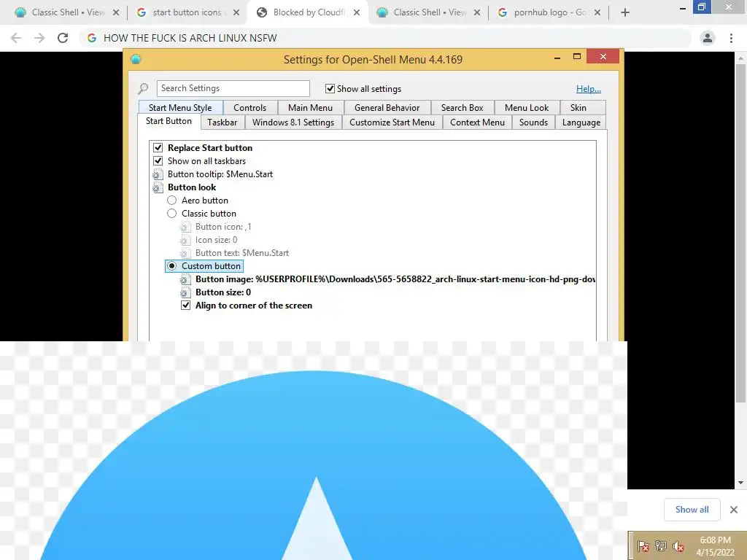Reload the current browser page
This screenshot has width=747, height=560.
pos(63,38)
